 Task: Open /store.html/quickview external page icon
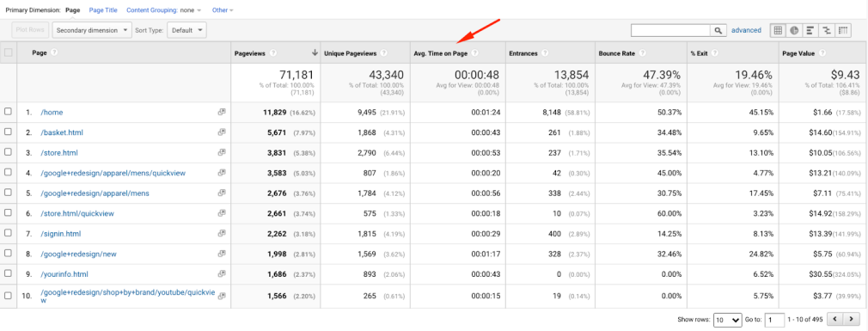click(x=222, y=213)
